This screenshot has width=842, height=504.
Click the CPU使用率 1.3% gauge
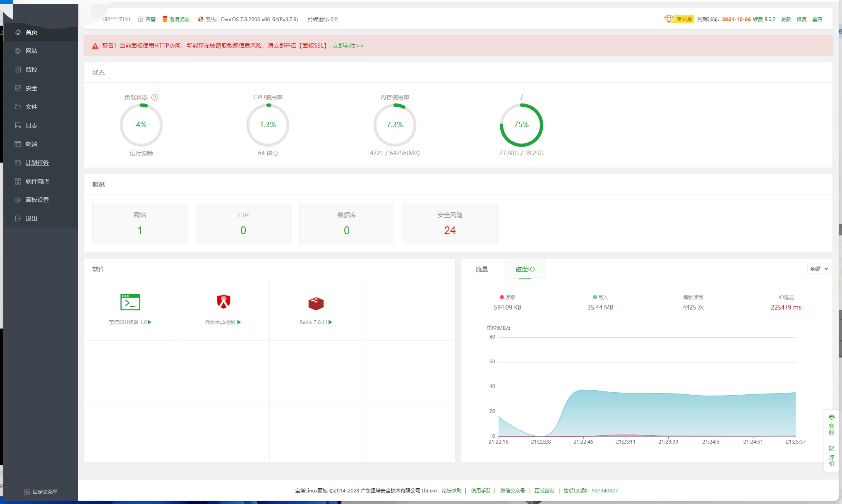268,125
